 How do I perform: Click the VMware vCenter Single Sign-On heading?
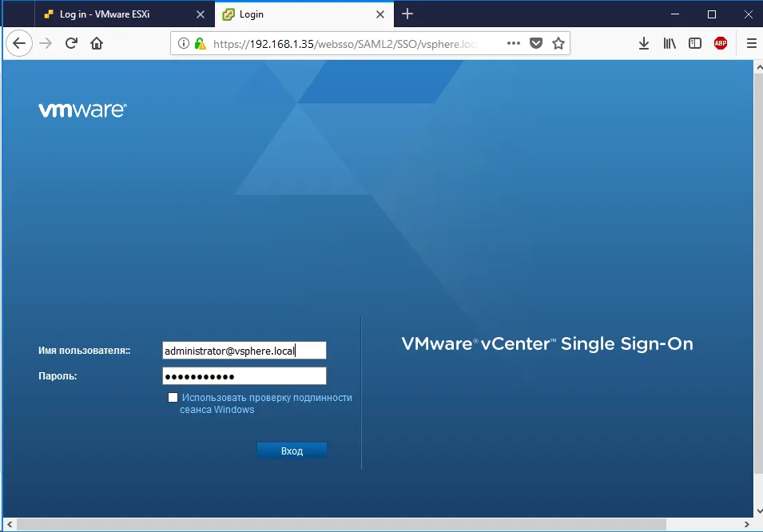(x=547, y=343)
